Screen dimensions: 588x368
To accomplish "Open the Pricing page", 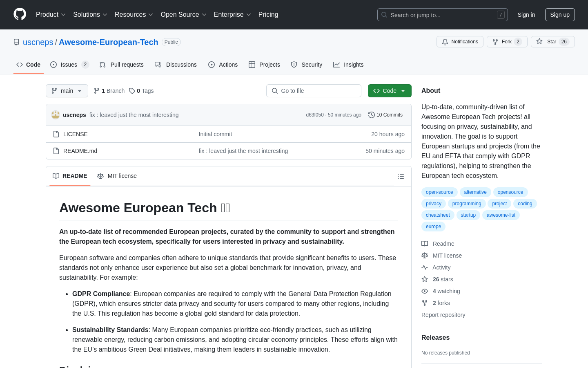I will (x=268, y=15).
